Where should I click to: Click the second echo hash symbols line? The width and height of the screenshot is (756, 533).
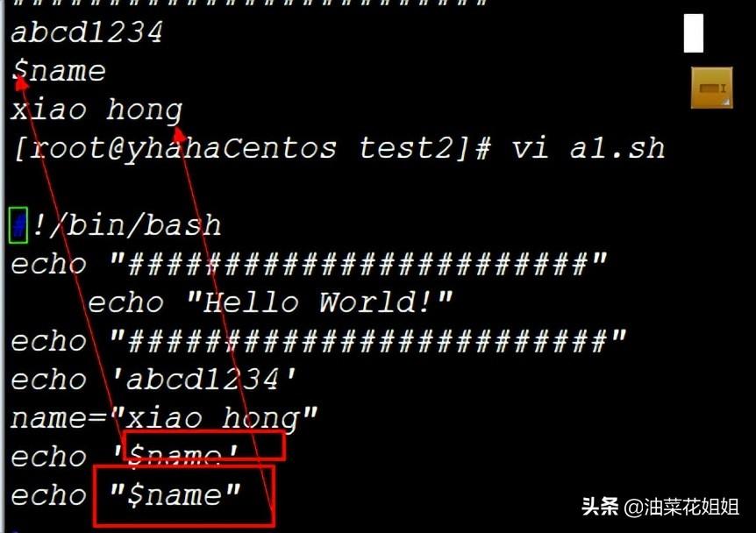[x=318, y=341]
